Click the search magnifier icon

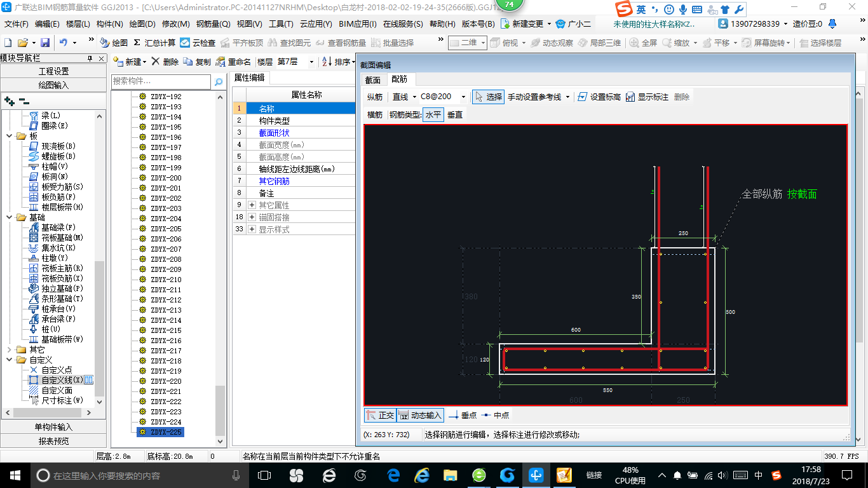pyautogui.click(x=218, y=81)
